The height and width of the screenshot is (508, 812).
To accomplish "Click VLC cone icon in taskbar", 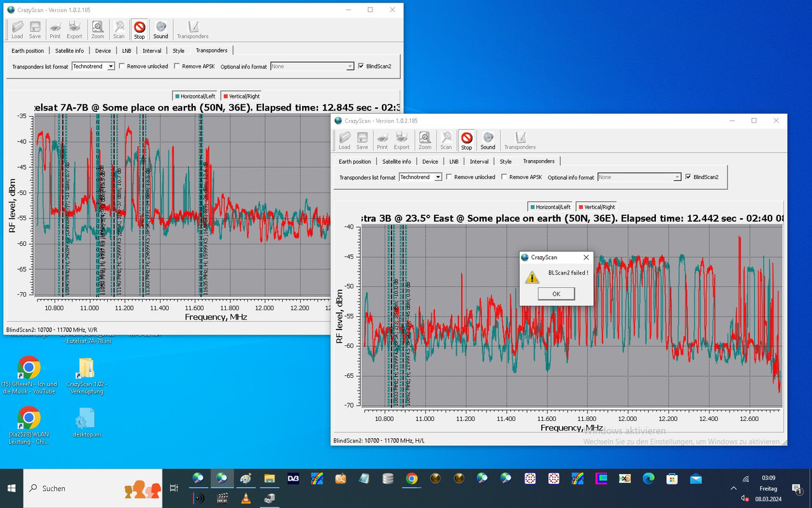I will [x=246, y=498].
